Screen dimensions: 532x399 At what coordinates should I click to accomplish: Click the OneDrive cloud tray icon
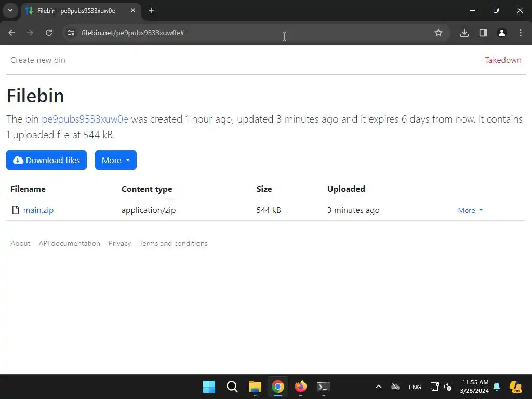click(x=395, y=387)
